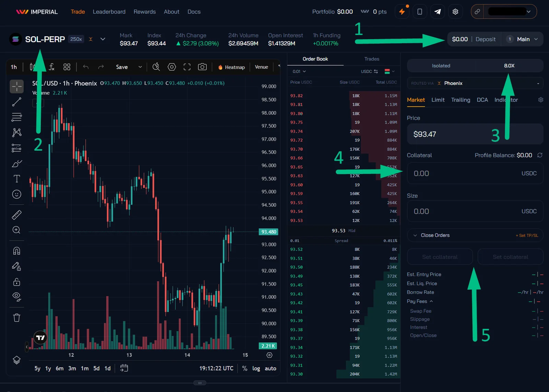Select the text annotation tool
549x392 pixels.
[x=16, y=178]
